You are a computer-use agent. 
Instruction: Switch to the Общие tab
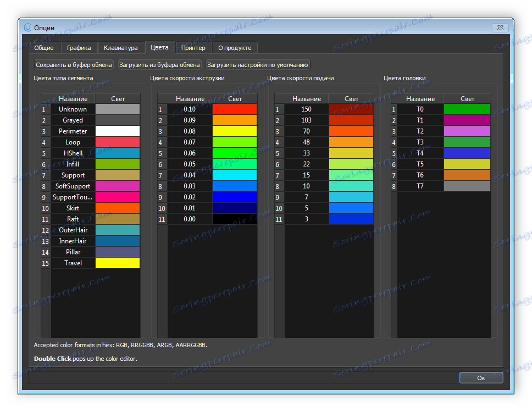[44, 48]
